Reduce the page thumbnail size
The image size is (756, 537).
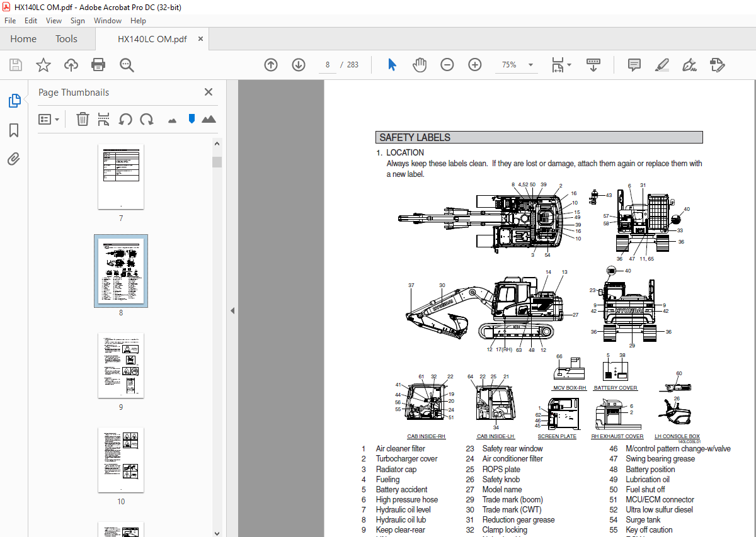tap(172, 120)
